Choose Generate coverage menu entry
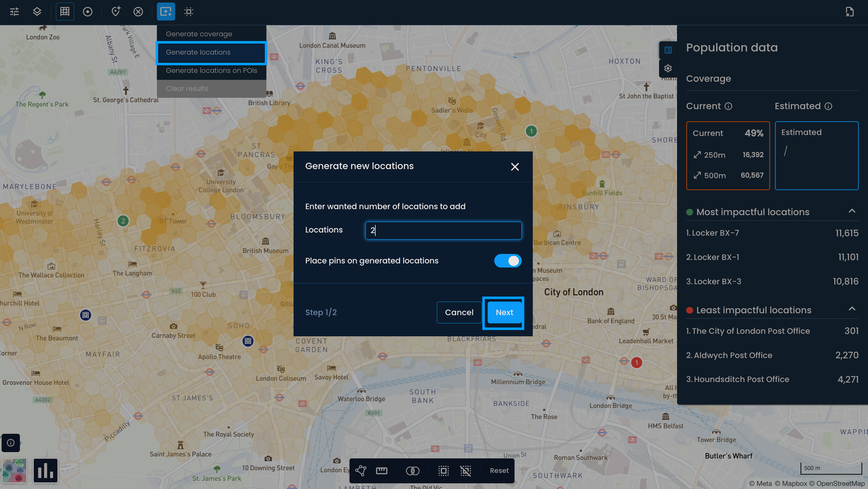The width and height of the screenshot is (868, 489). (x=199, y=34)
